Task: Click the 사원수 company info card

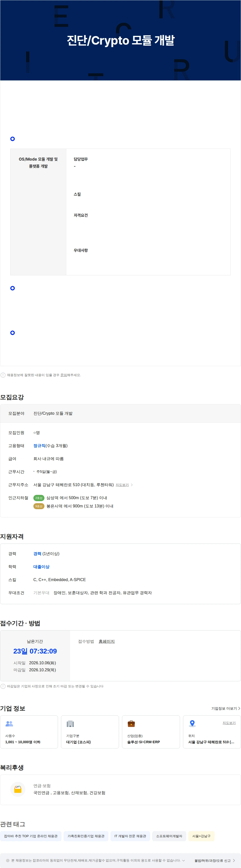Action: tap(29, 732)
